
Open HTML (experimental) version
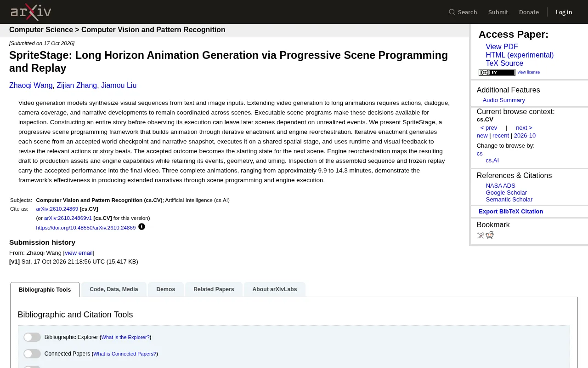[x=520, y=55]
